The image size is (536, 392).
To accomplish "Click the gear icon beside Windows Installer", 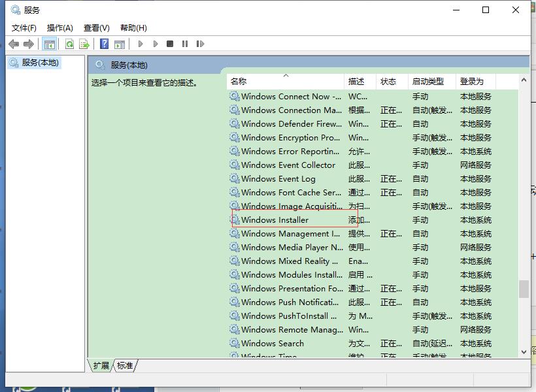I will pos(234,220).
